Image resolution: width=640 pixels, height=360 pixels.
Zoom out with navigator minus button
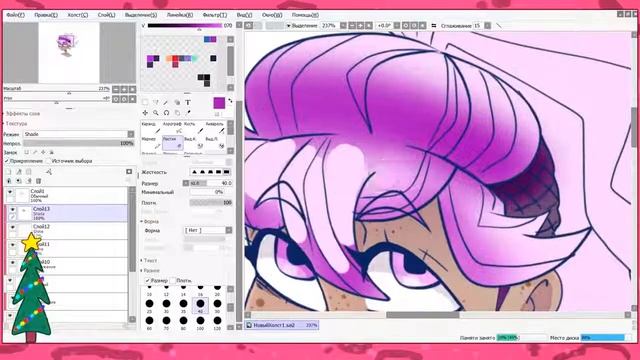(x=116, y=89)
